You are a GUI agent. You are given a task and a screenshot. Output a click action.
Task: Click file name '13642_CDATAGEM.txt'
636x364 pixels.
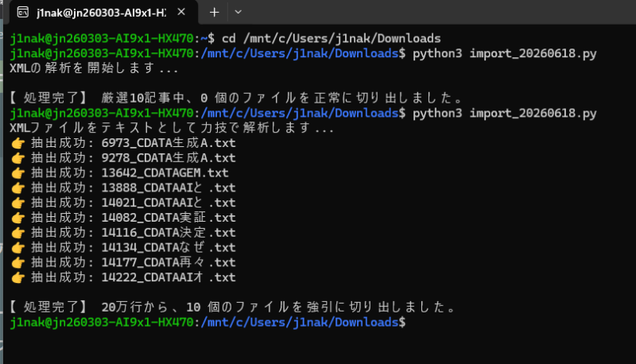coord(165,173)
